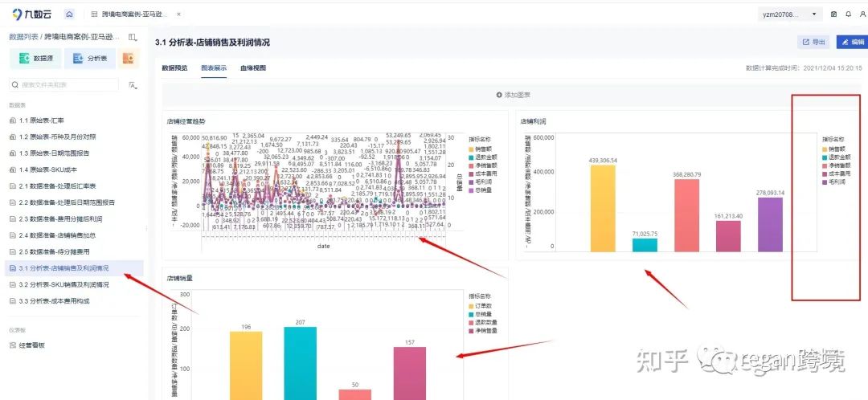Click the blue 编辑 edit button
Screen dimensions: 868x400
click(x=852, y=42)
